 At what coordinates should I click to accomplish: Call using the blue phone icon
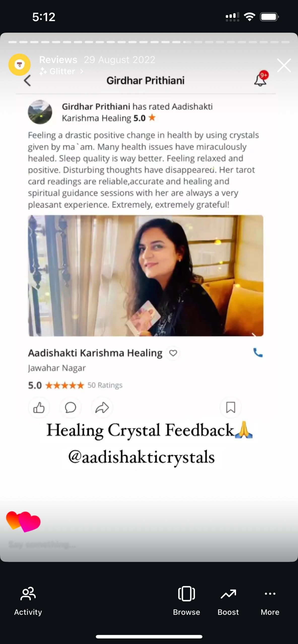258,352
